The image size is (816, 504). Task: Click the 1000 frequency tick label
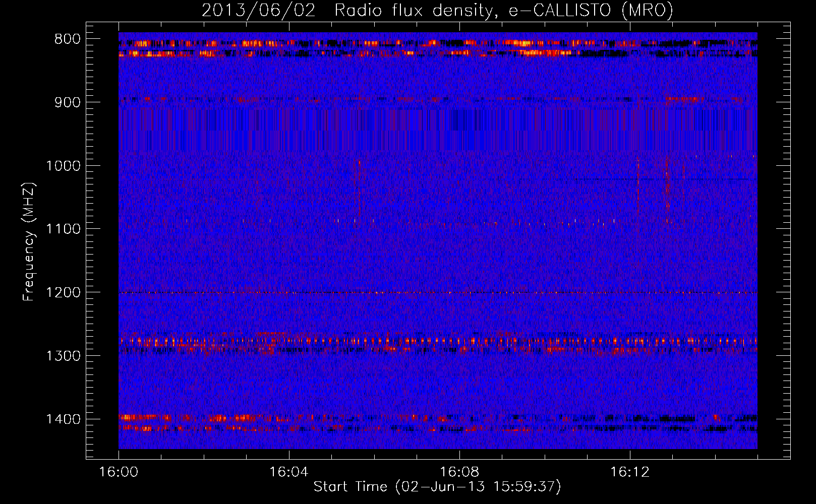[63, 166]
